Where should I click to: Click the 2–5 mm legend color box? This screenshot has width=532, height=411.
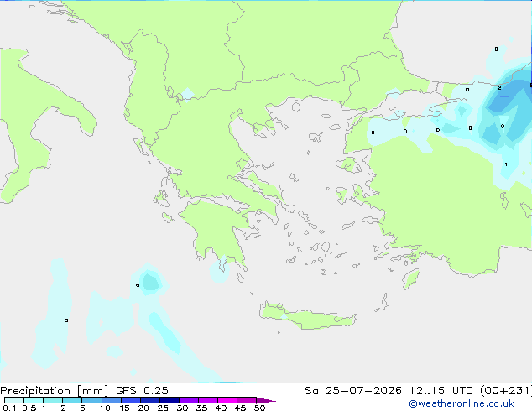[72, 400]
